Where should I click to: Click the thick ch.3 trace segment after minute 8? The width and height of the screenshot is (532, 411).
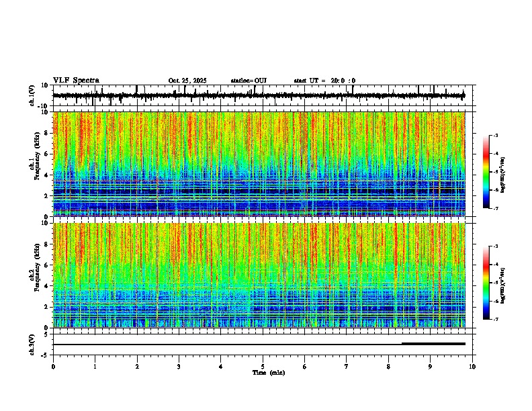click(x=434, y=344)
